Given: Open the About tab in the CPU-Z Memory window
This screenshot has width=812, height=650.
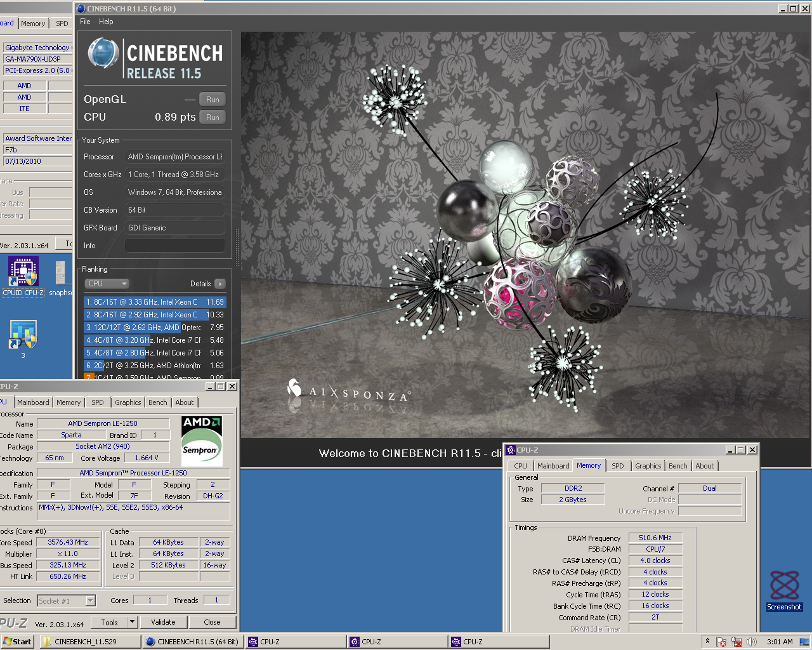Looking at the screenshot, I should pos(705,466).
